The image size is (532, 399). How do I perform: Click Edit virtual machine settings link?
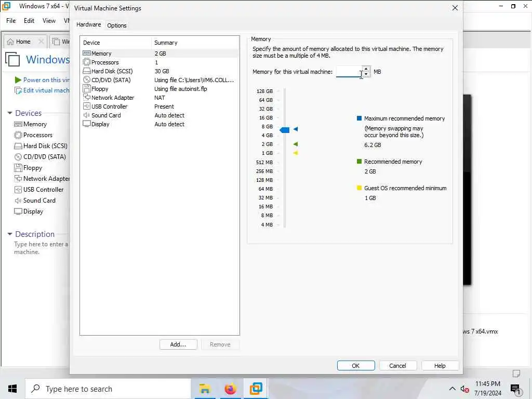(x=46, y=90)
